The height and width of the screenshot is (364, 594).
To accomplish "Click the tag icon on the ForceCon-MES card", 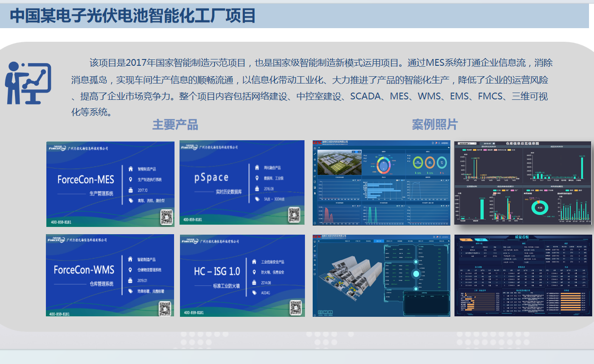I will point(131,200).
